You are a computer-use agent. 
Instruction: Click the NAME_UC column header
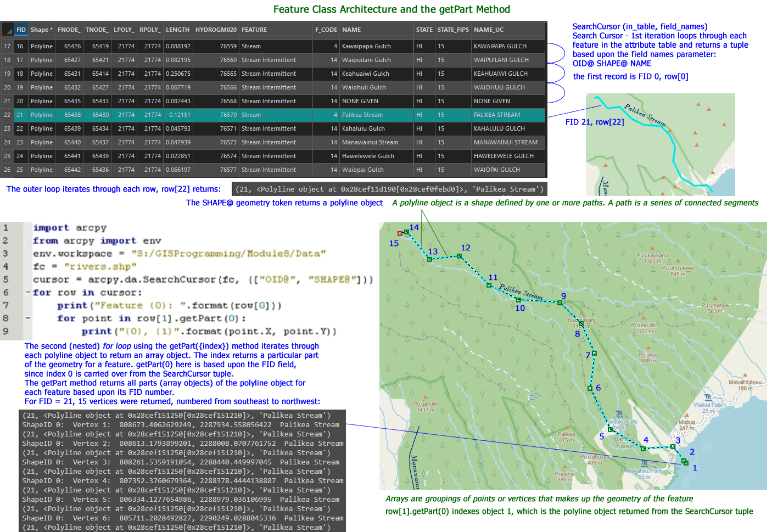(x=508, y=30)
